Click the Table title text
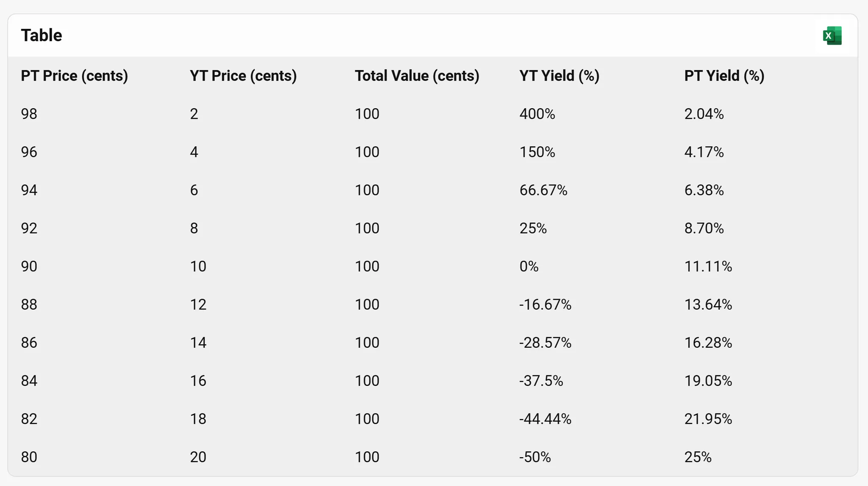This screenshot has width=868, height=486. click(x=42, y=36)
